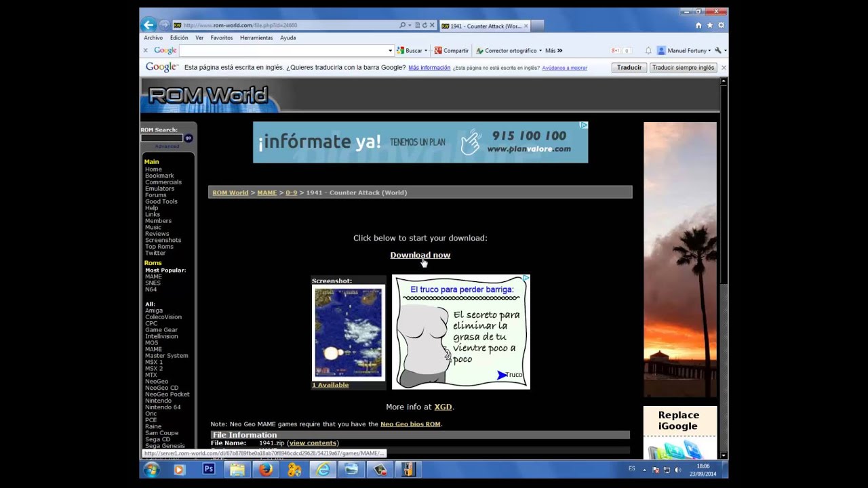Open Corrector ortográfico spell check

(x=506, y=50)
